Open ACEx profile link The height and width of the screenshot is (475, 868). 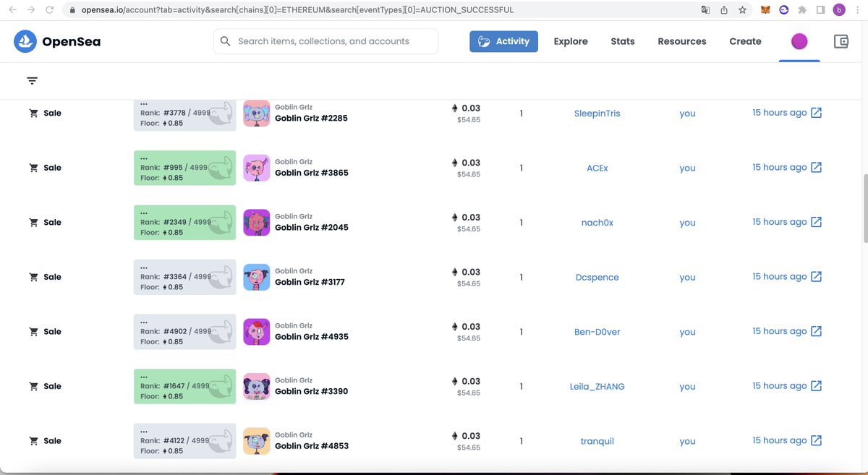click(x=597, y=168)
